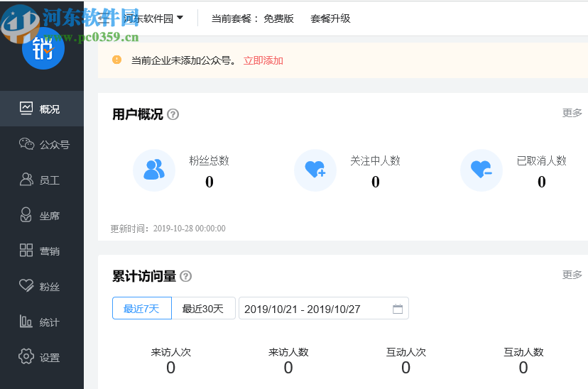Image resolution: width=588 pixels, height=389 pixels.
Task: Select the 最近30天 range button
Action: coord(203,308)
